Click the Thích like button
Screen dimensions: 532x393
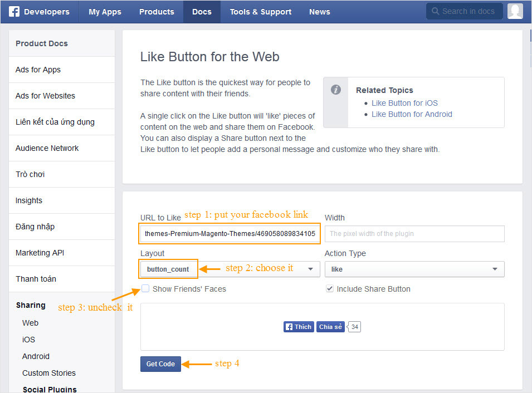coord(299,327)
